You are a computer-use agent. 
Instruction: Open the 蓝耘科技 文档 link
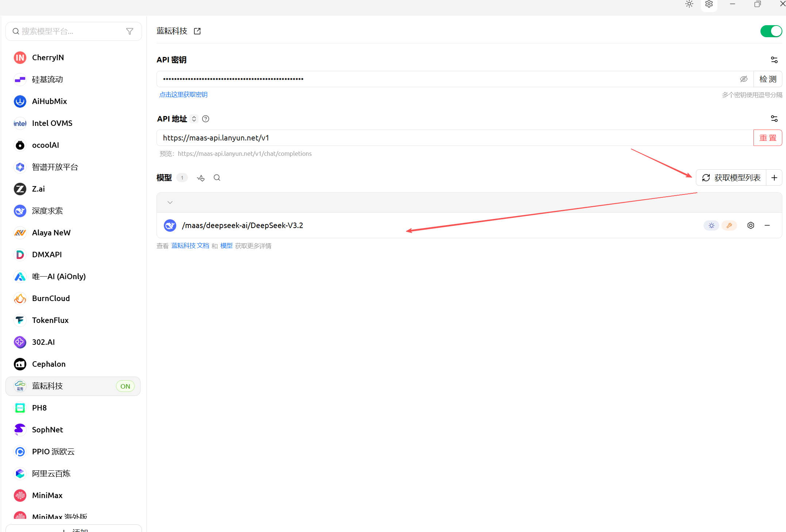tap(190, 246)
